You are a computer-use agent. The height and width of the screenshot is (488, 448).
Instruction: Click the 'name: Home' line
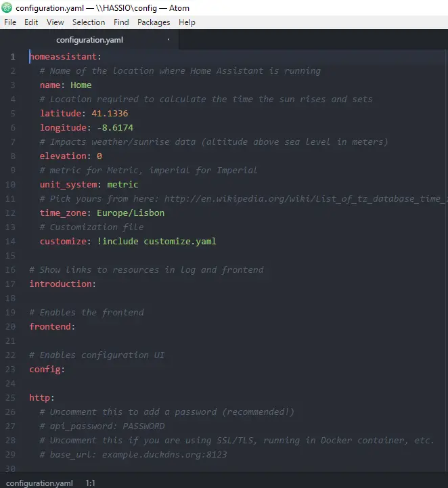(66, 85)
